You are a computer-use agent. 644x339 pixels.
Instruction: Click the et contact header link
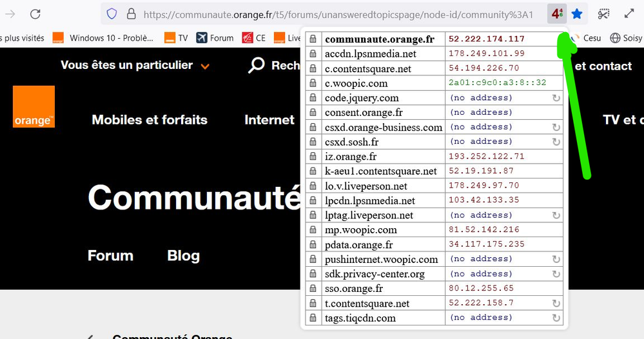pos(603,66)
